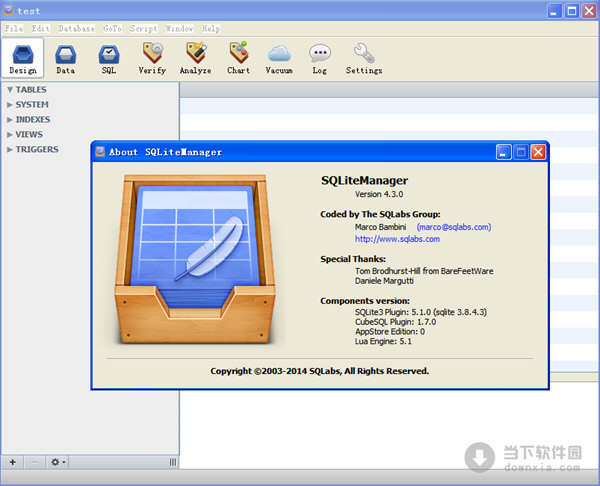Switch to the Data view
The width and height of the screenshot is (600, 486).
click(65, 58)
